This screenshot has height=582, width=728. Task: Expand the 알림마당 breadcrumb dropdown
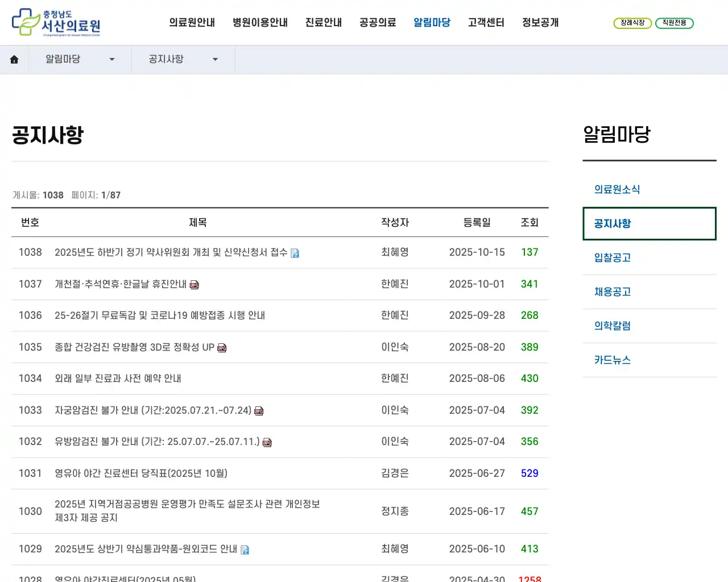[x=112, y=59]
